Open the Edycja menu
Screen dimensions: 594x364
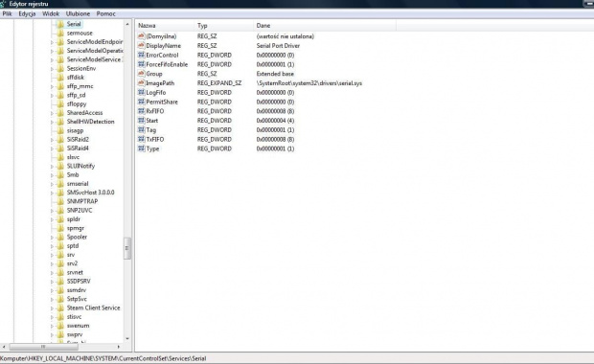[27, 13]
